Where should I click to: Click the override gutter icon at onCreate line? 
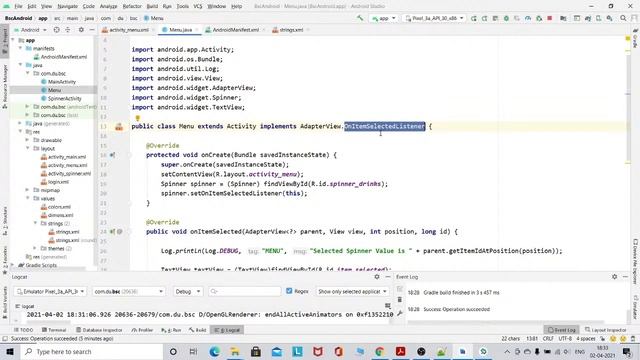point(112,155)
